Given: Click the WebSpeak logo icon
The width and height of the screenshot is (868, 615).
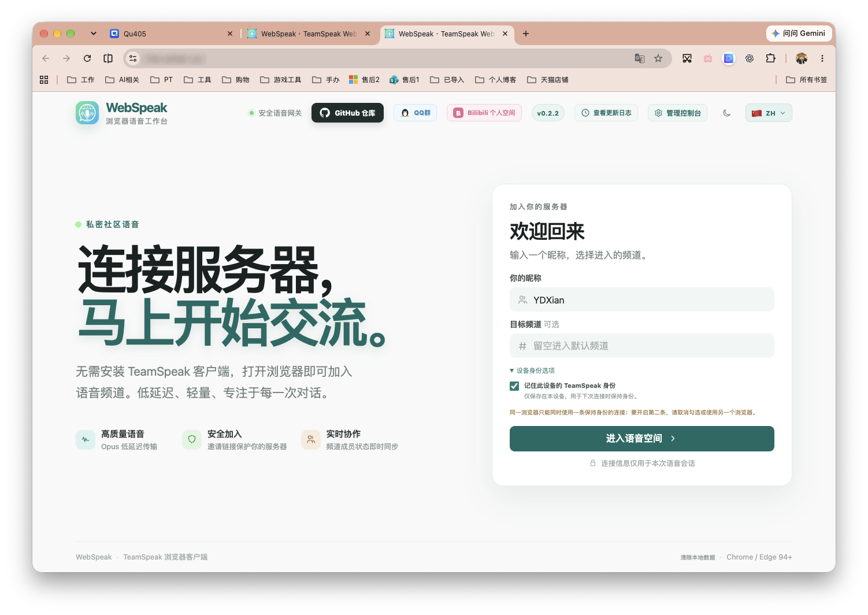Looking at the screenshot, I should coord(87,113).
